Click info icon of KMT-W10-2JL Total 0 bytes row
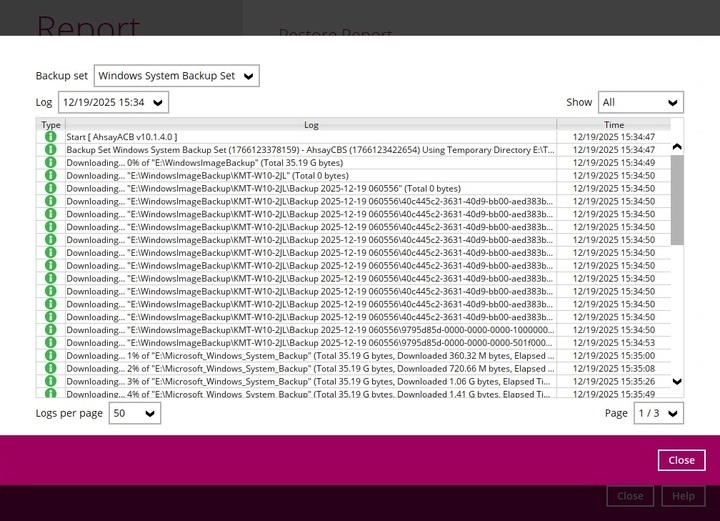 51,175
